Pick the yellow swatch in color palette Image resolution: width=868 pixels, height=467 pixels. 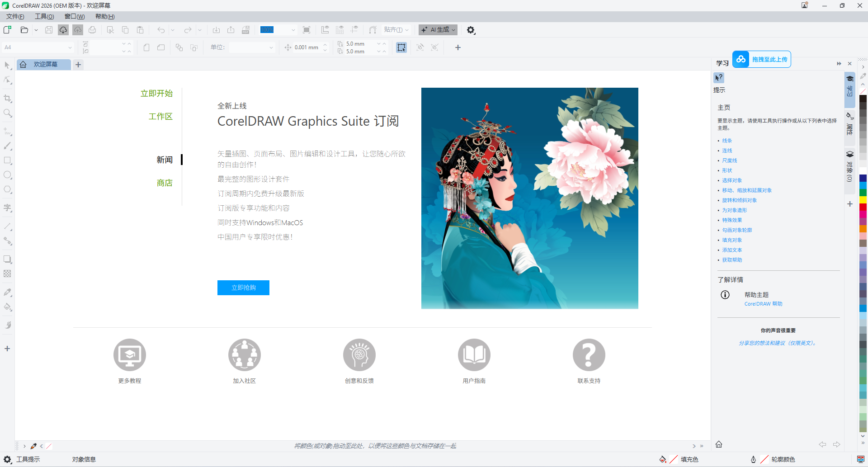pos(863,200)
